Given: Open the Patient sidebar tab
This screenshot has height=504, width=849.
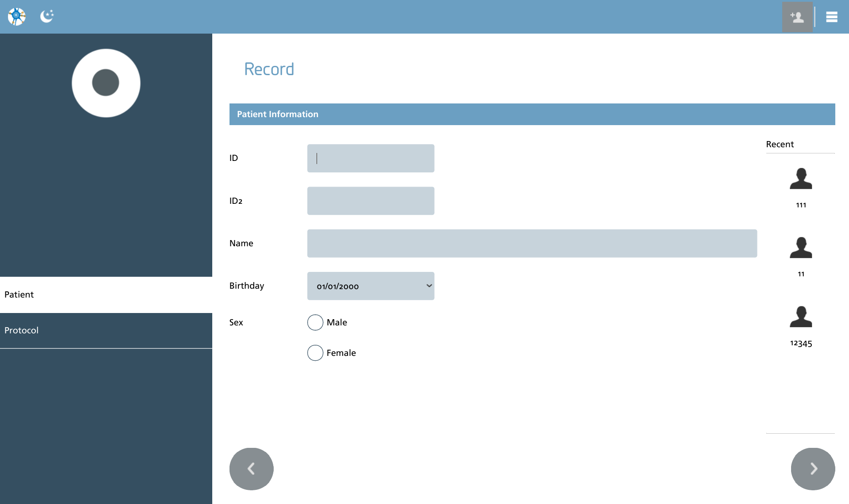Looking at the screenshot, I should coord(106,294).
